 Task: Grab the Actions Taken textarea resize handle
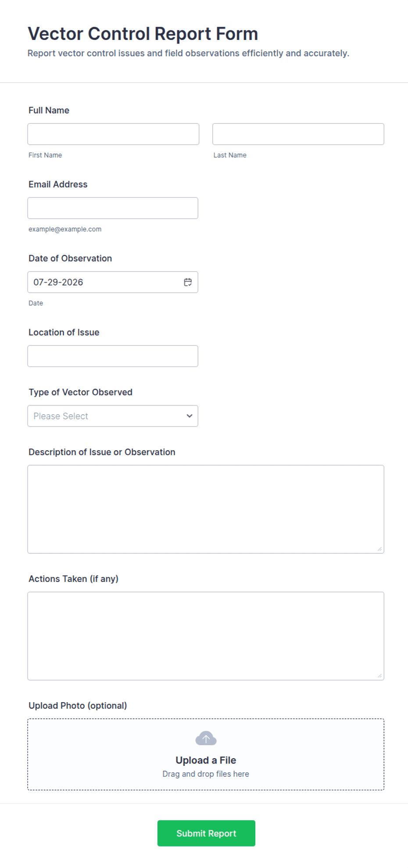click(380, 676)
